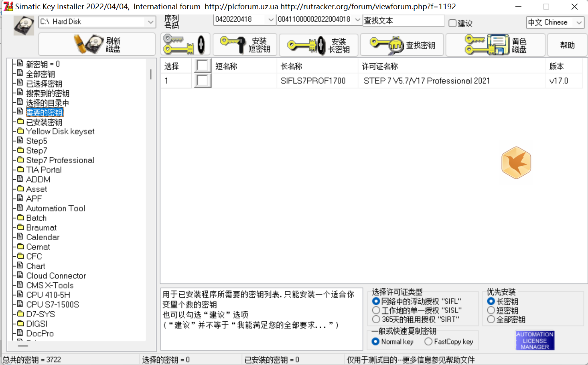Click the Step7 folder icon
Image resolution: width=588 pixels, height=365 pixels.
click(x=20, y=150)
